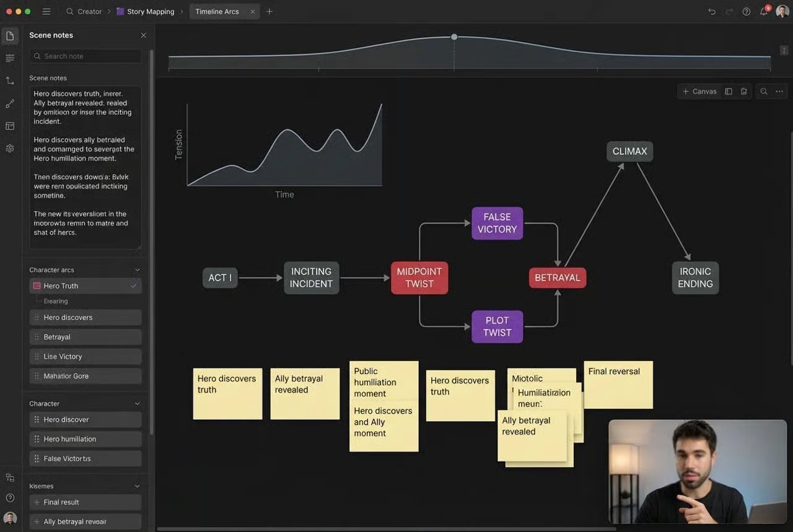Click the marker handle on the tension overview strip
The image size is (793, 532).
[x=454, y=37]
